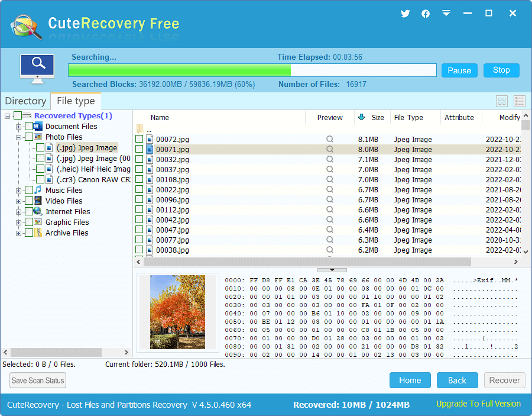Open the title bar dropdown menu icon
The height and width of the screenshot is (416, 532).
(x=446, y=13)
